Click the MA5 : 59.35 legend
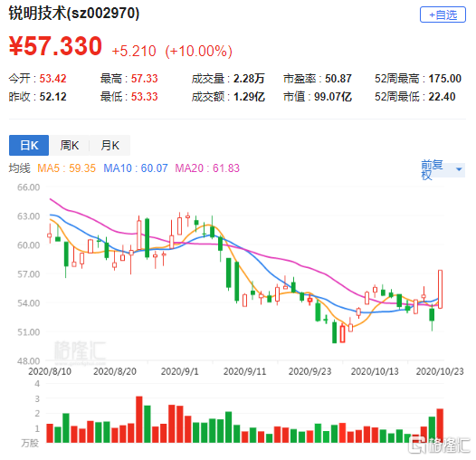The width and height of the screenshot is (476, 460). (x=66, y=168)
